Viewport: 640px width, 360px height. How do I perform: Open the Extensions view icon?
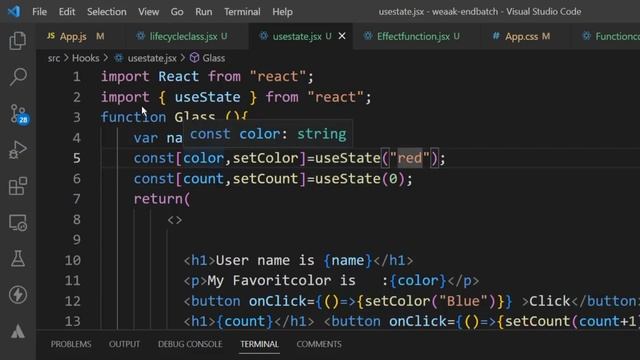click(x=18, y=186)
